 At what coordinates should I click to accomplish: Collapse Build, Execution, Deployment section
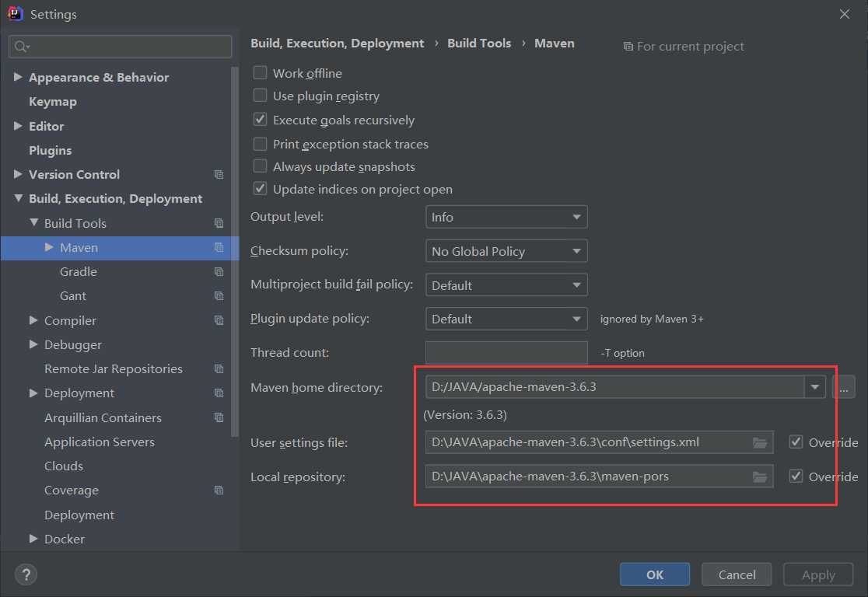[18, 198]
